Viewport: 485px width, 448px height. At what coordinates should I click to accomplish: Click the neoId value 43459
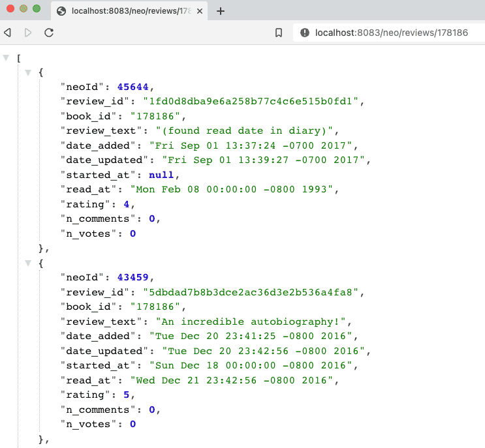tap(133, 277)
